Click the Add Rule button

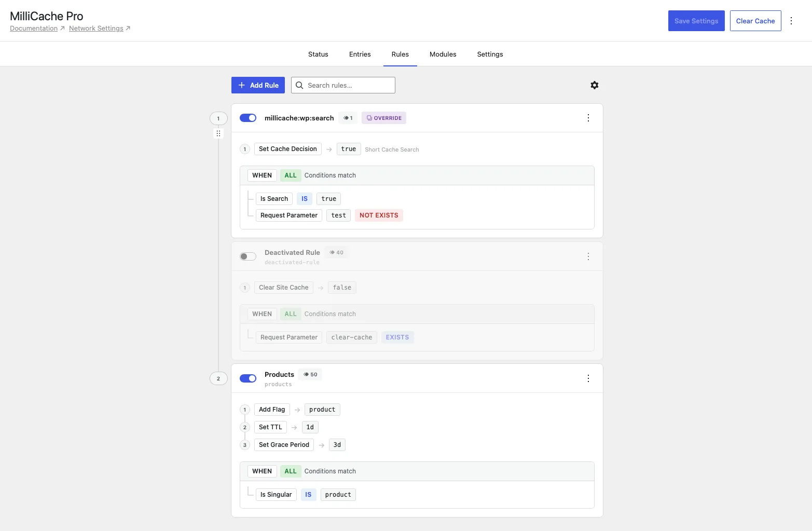coord(258,85)
